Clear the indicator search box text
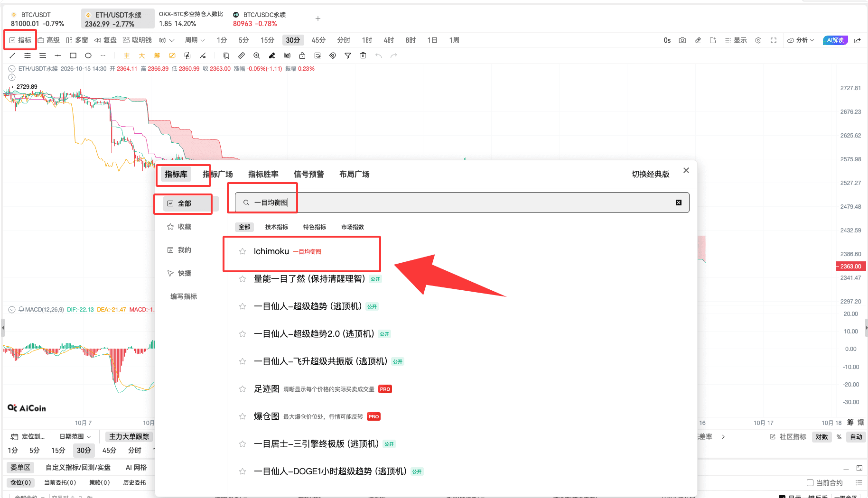Image resolution: width=868 pixels, height=498 pixels. [679, 203]
